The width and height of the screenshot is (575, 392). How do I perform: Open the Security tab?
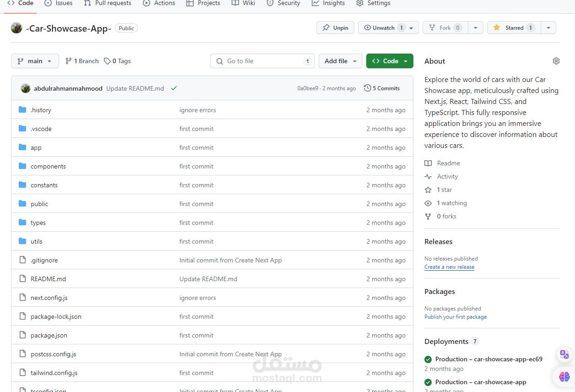283,3
